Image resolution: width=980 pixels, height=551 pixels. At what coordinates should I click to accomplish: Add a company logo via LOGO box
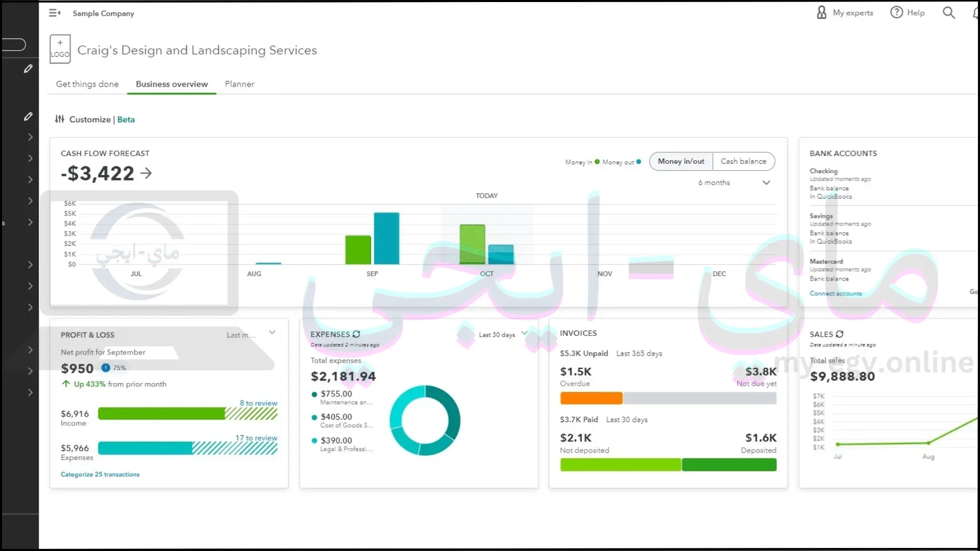pos(60,49)
